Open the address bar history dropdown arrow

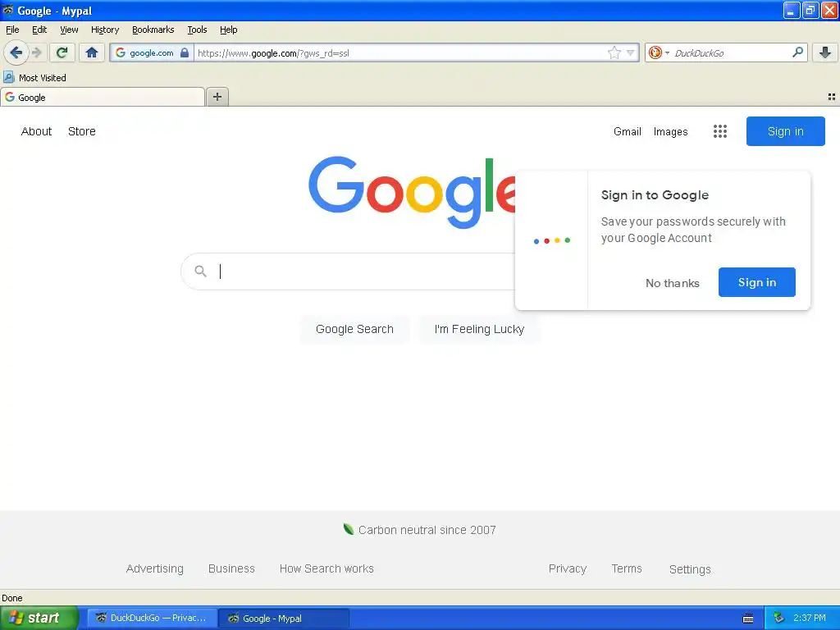point(631,52)
